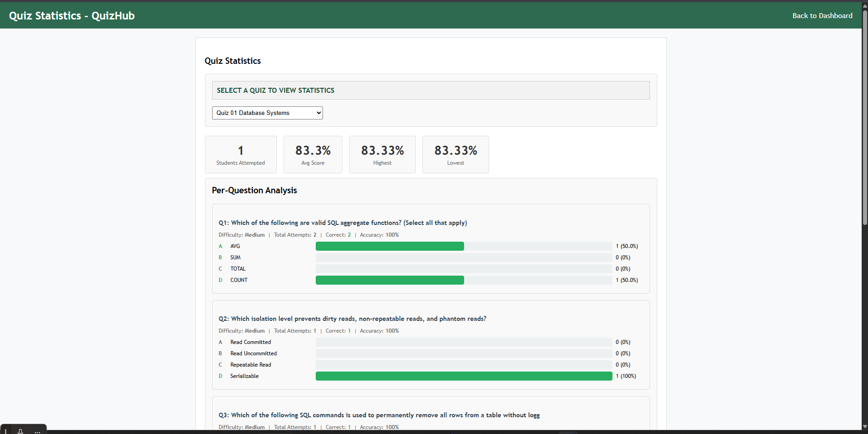868x434 pixels.
Task: Click the "0 (0%)" count beside TOTAL
Action: point(623,269)
